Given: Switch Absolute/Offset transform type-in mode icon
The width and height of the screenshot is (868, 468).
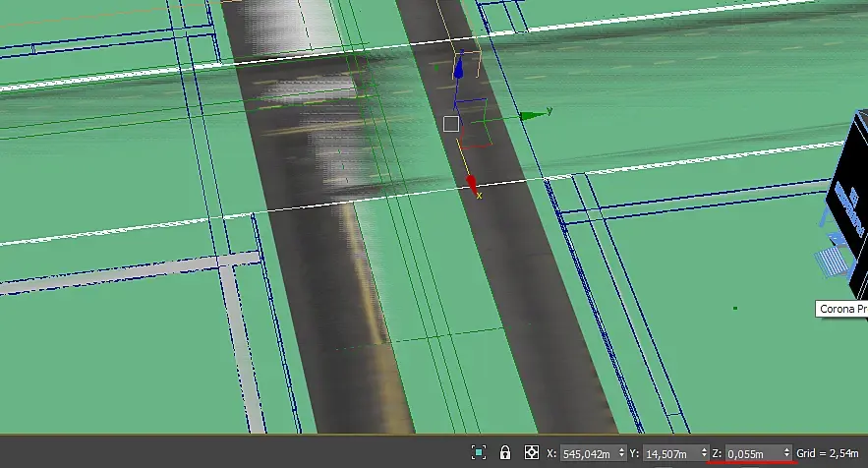Looking at the screenshot, I should pyautogui.click(x=532, y=452).
